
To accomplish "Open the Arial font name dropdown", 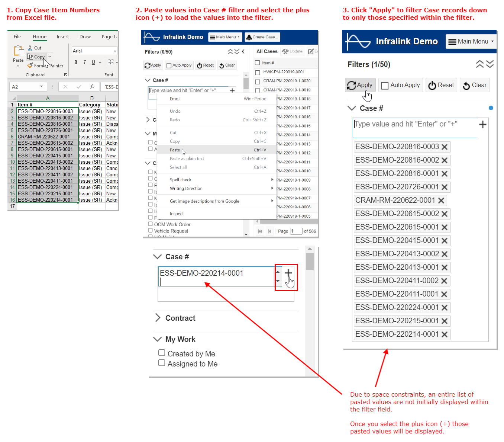I will pyautogui.click(x=115, y=51).
